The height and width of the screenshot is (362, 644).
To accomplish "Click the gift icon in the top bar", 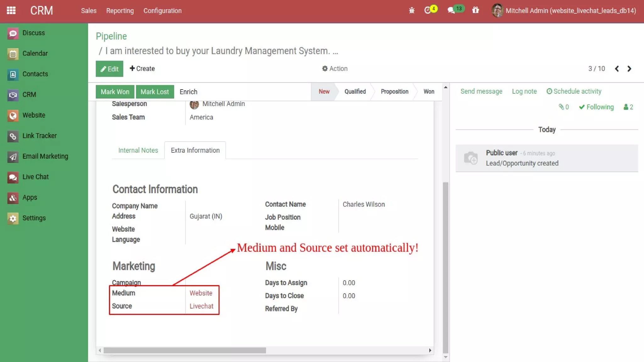I will tap(475, 10).
